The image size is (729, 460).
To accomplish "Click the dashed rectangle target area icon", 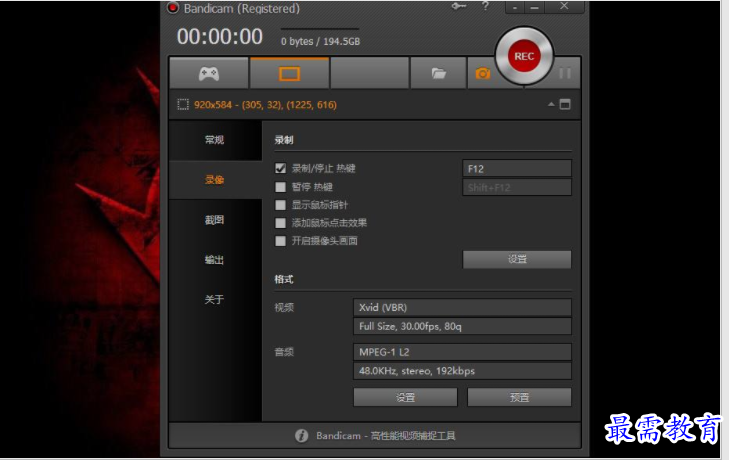I will [x=183, y=105].
